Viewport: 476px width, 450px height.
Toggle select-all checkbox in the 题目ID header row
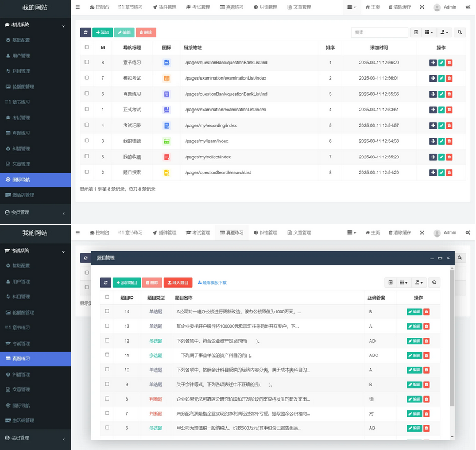[107, 297]
